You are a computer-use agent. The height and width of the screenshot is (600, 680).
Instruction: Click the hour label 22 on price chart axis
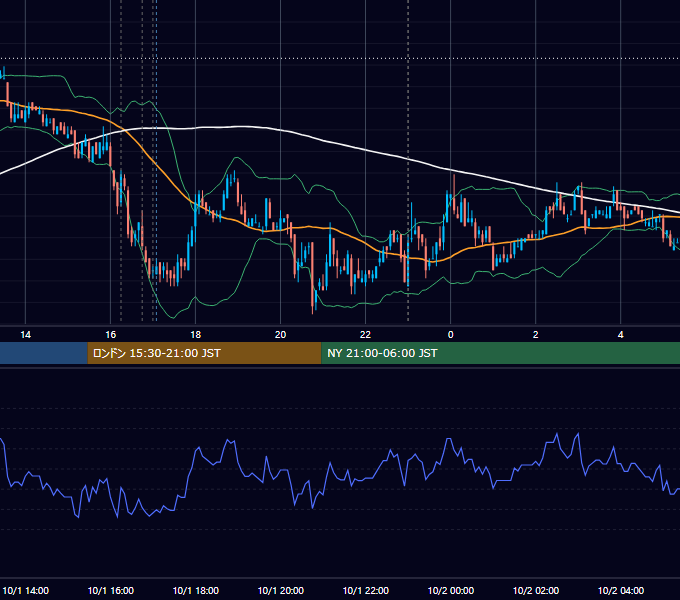click(x=366, y=335)
